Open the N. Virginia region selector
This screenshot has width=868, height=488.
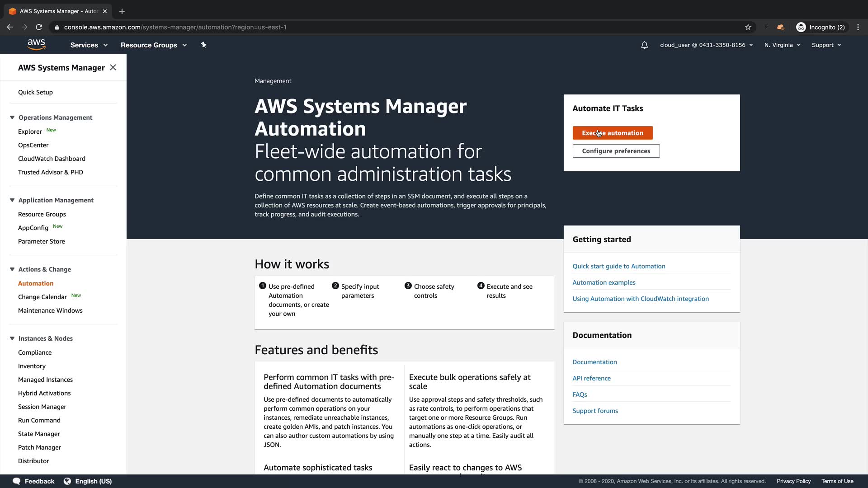pyautogui.click(x=782, y=45)
